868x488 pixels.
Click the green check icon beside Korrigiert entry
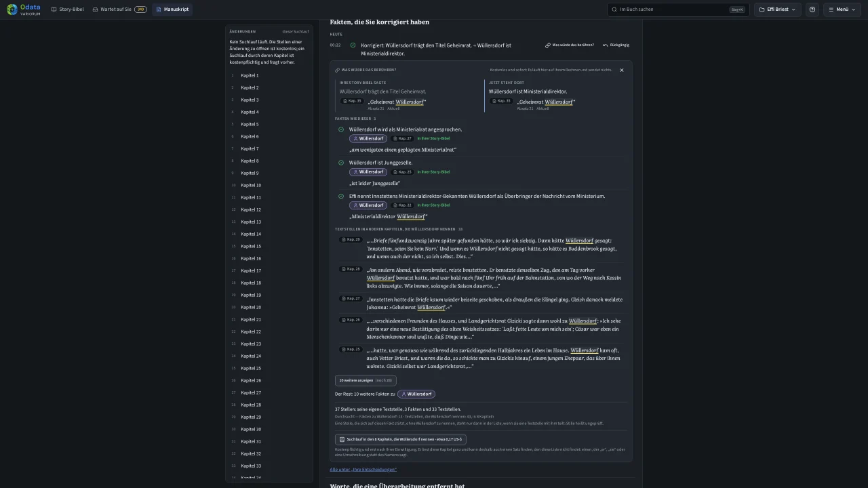353,45
